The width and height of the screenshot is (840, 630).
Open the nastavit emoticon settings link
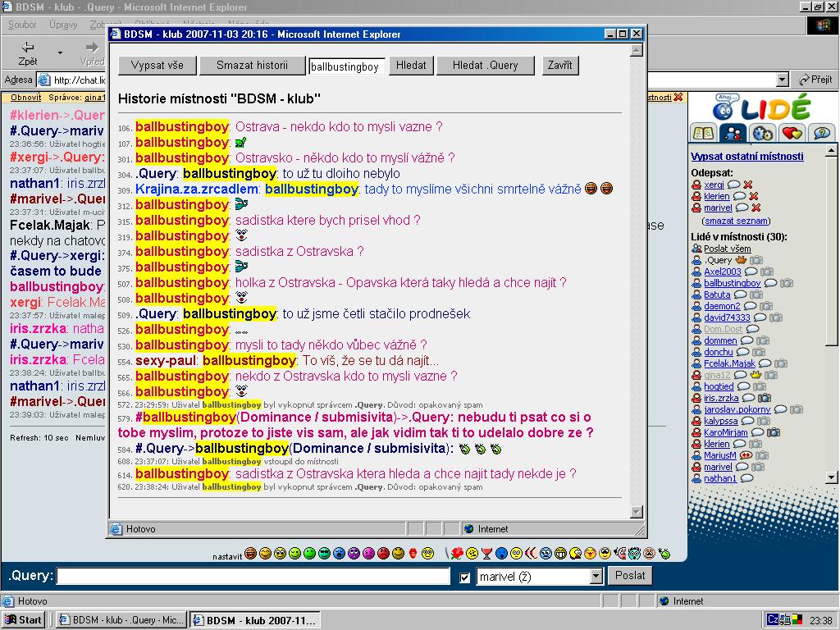point(227,556)
